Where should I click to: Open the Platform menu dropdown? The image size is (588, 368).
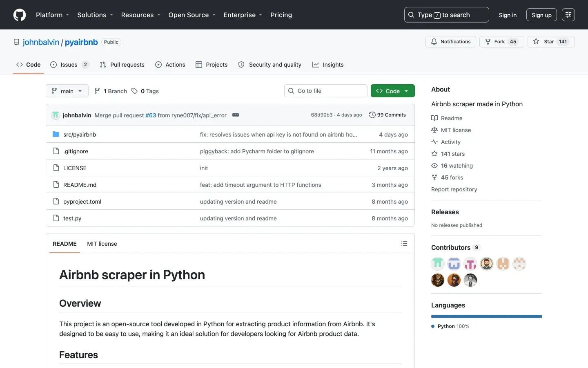click(53, 15)
